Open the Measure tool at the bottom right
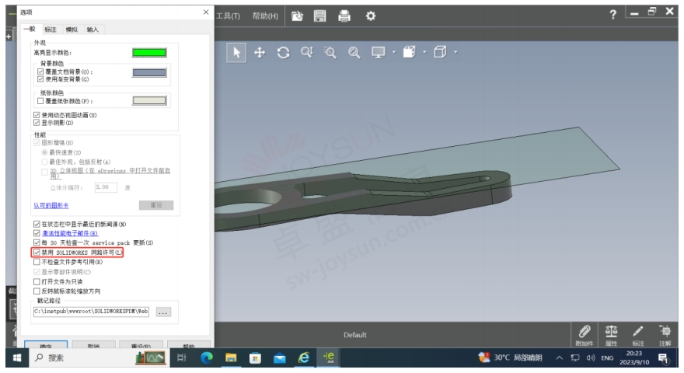 611,335
